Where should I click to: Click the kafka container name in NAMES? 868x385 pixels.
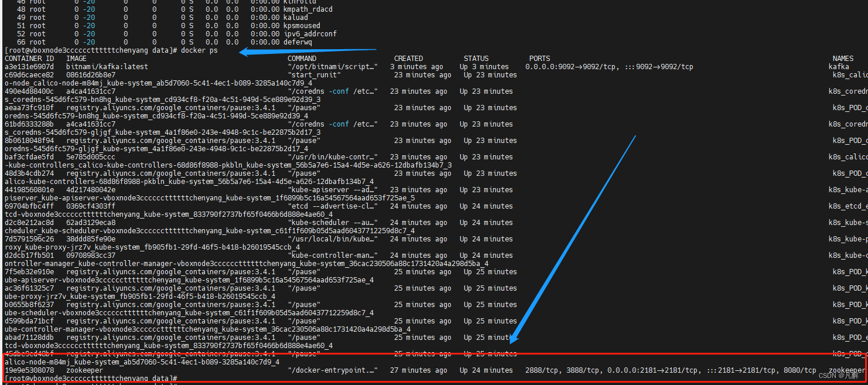[839, 67]
